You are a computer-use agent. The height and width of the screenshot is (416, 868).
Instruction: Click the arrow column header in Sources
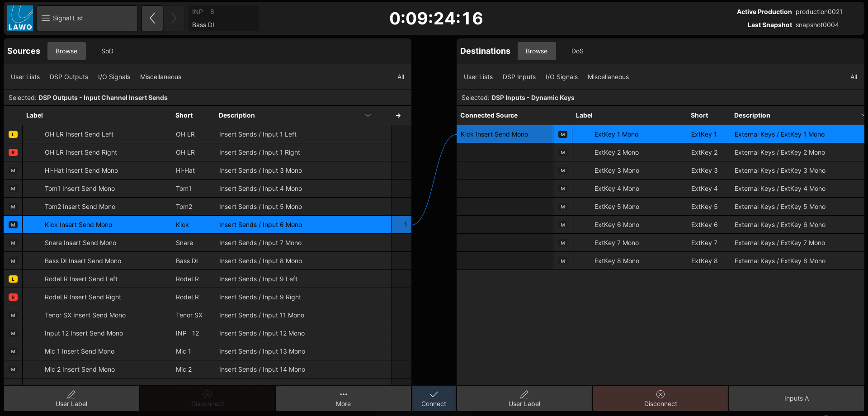tap(398, 116)
